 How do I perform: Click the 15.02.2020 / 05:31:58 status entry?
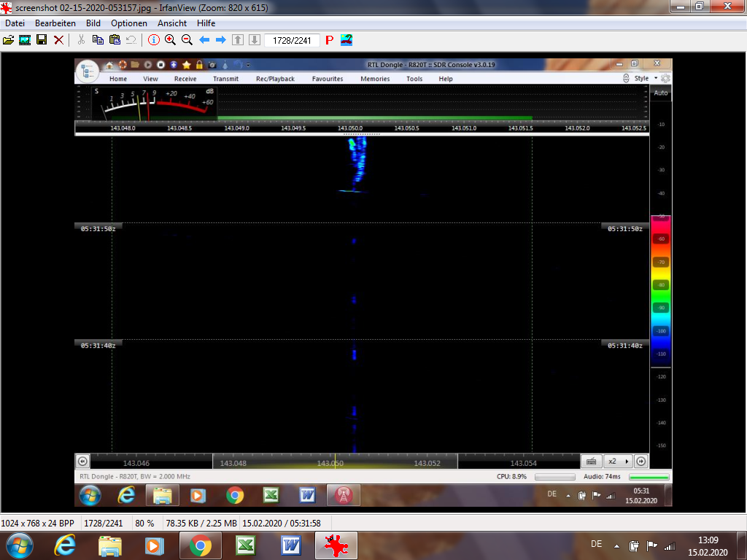click(282, 523)
